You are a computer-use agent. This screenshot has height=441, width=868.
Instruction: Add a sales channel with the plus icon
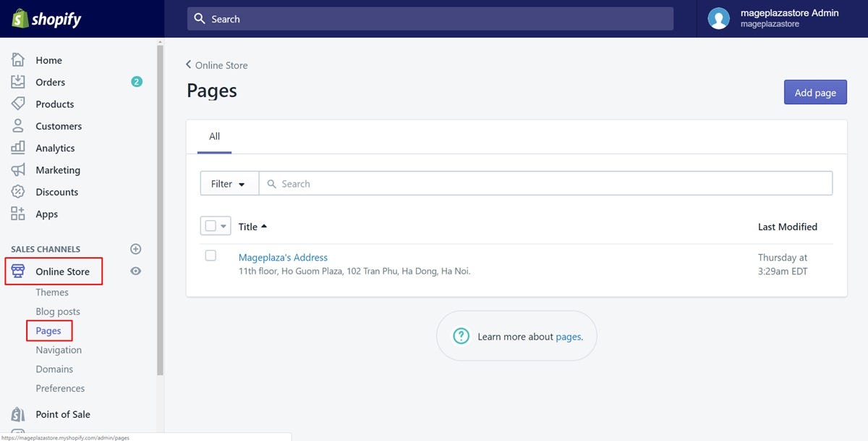135,248
